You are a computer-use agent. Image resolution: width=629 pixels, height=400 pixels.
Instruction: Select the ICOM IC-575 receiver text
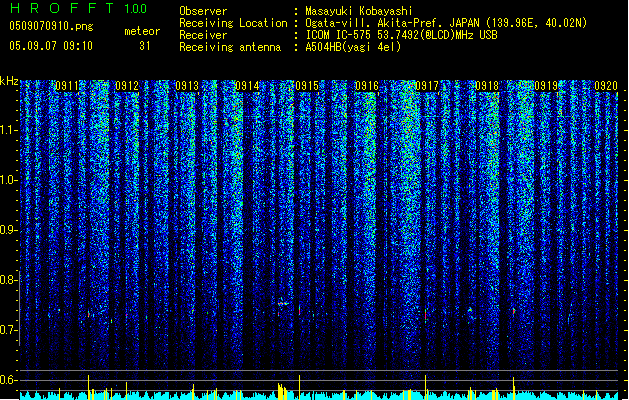[402, 35]
